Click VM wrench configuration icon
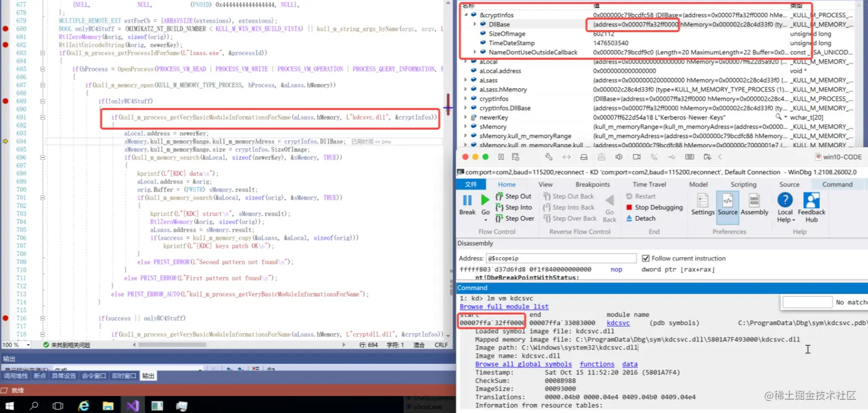Image resolution: width=868 pixels, height=413 pixels. coord(548,157)
